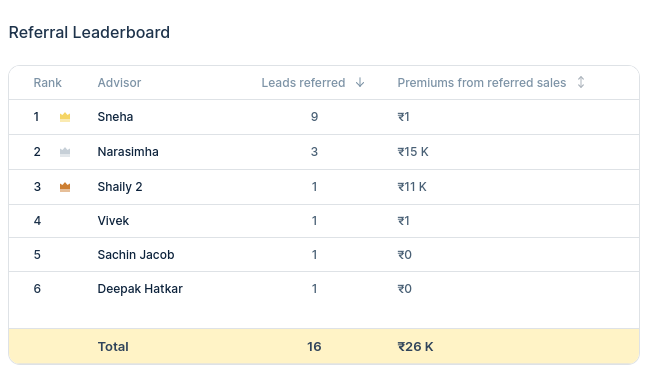
Task: Click the Total row ₹26 K amount
Action: click(415, 346)
